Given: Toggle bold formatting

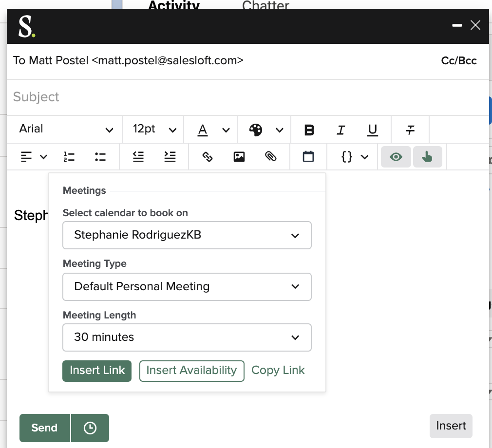Looking at the screenshot, I should 309,130.
